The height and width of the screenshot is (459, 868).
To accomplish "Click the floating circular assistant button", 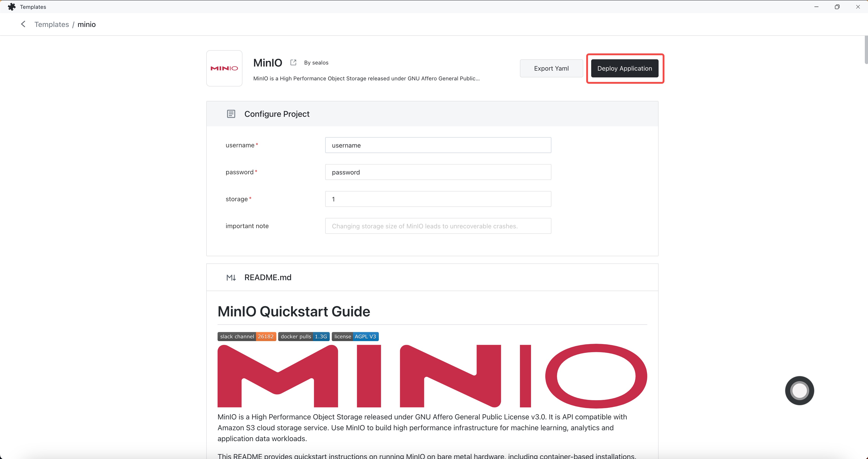I will point(800,391).
